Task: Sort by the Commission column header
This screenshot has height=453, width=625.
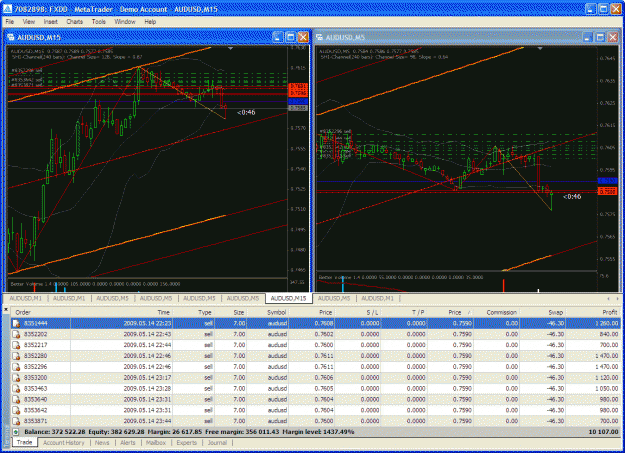Action: tap(497, 312)
